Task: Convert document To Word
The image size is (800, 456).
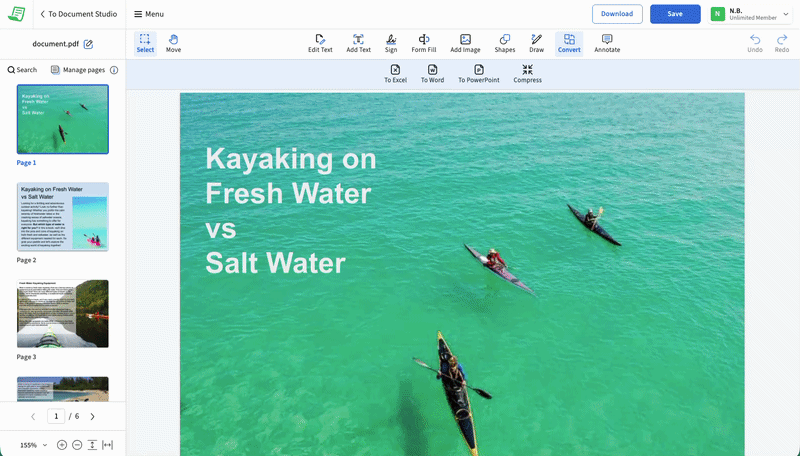Action: coord(432,74)
